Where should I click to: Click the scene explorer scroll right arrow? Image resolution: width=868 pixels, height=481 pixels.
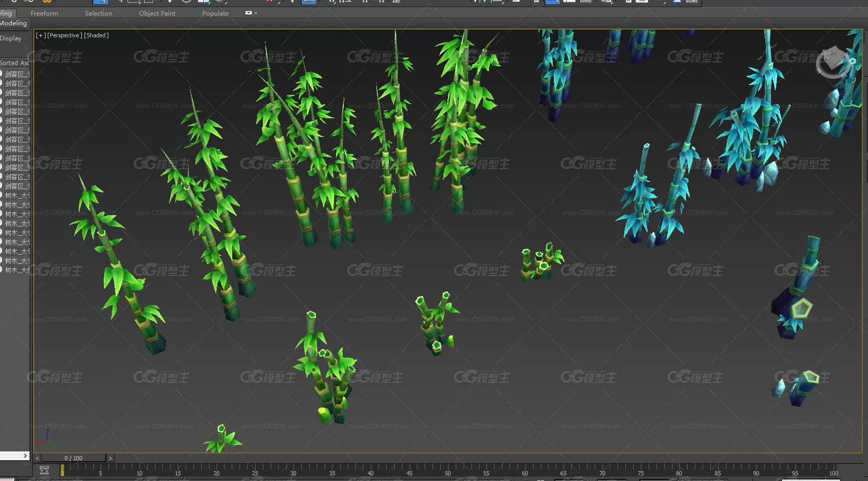pos(25,456)
